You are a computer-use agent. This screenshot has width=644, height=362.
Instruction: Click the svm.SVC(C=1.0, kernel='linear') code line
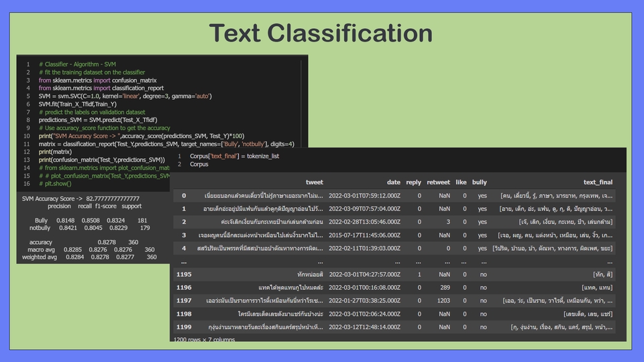point(125,97)
